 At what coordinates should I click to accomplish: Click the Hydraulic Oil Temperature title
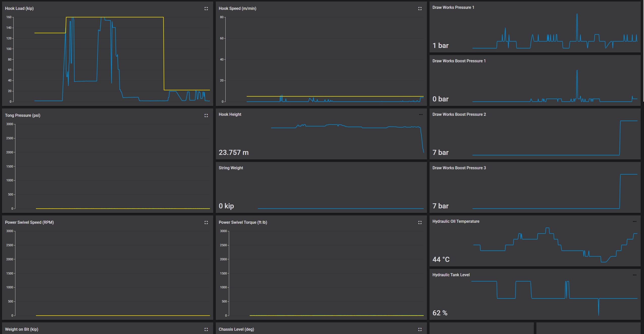[x=456, y=221]
